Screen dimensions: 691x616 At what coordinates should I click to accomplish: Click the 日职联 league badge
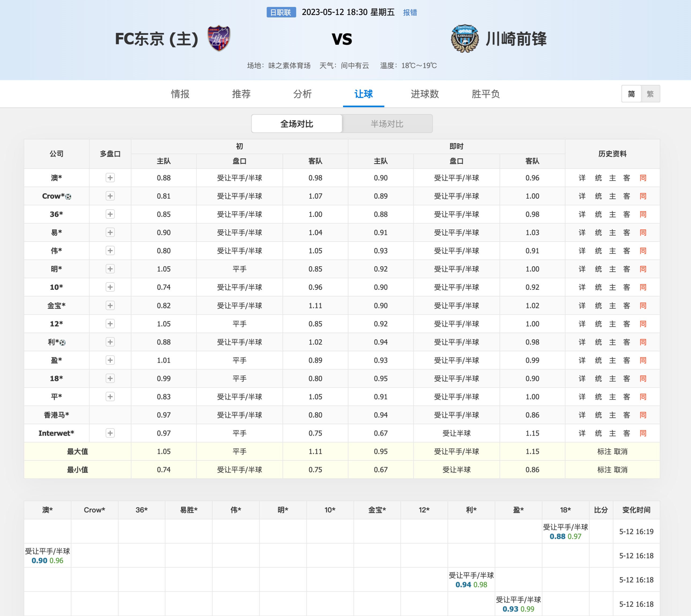tap(281, 13)
